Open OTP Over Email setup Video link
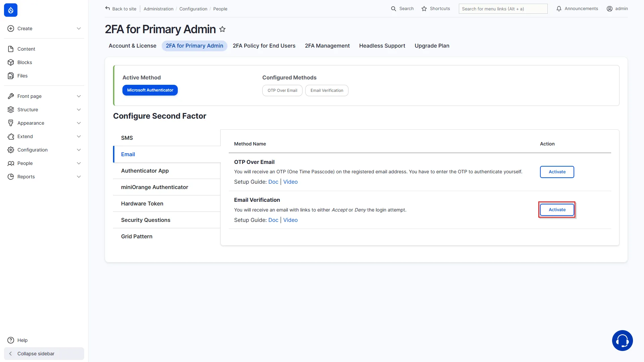The width and height of the screenshot is (644, 362). [290, 182]
